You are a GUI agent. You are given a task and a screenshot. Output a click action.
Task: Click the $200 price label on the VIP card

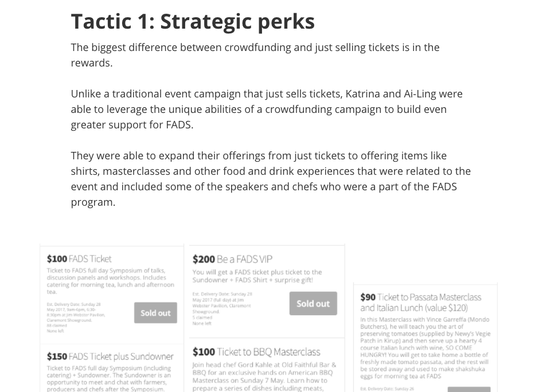(x=204, y=259)
